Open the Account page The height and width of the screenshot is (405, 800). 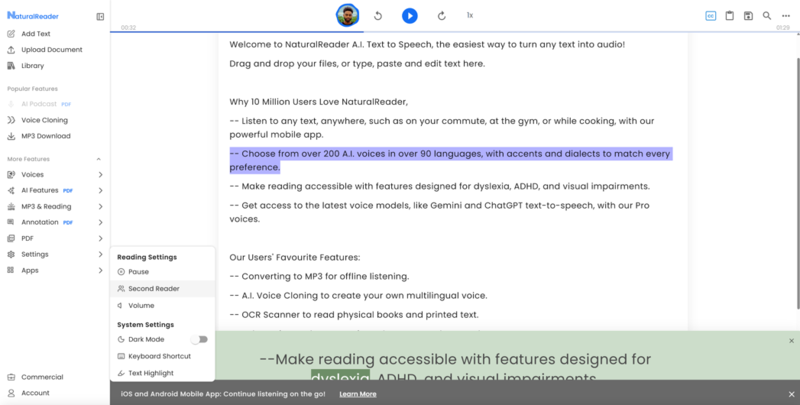click(35, 393)
